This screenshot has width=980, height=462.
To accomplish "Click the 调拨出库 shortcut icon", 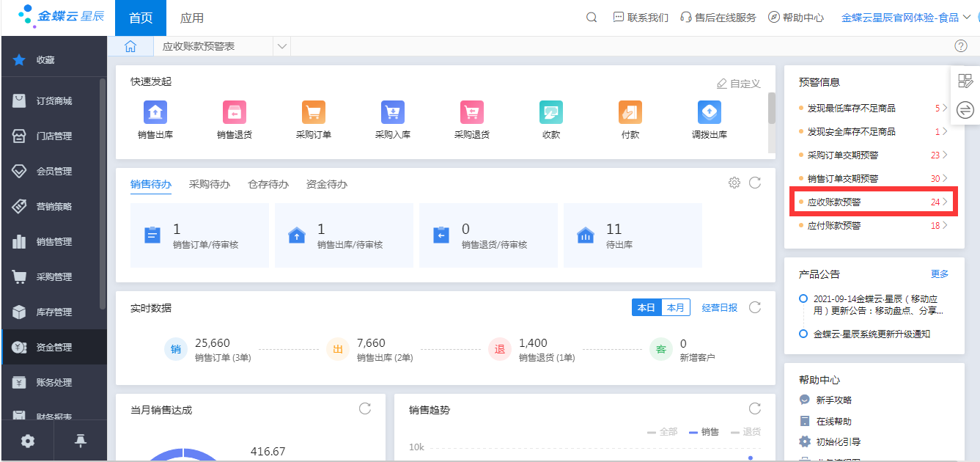I will pyautogui.click(x=710, y=113).
